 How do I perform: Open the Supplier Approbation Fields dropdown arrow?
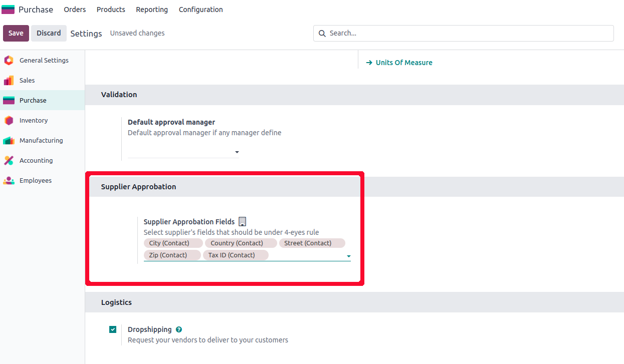pos(348,256)
